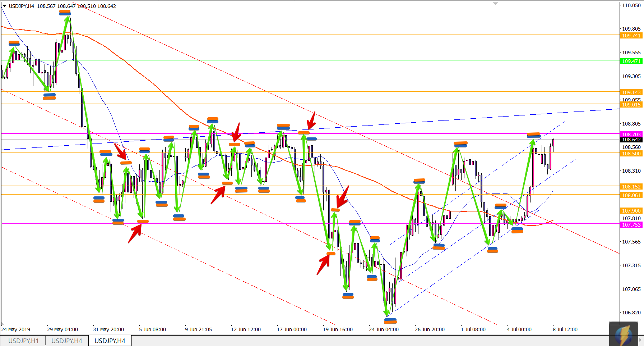The image size is (644, 346).
Task: Click the chart shift marker triangle at top
Action: coord(496,4)
